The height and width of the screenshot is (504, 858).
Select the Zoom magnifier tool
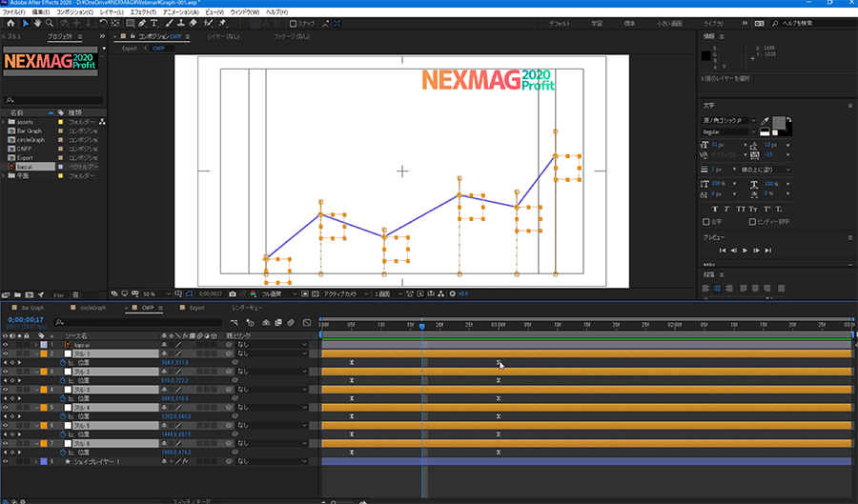click(x=51, y=22)
